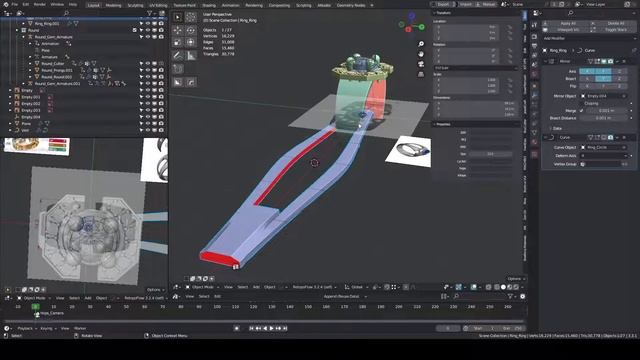640x360 pixels.
Task: Open the Deform Axis dropdown
Action: pos(604,156)
